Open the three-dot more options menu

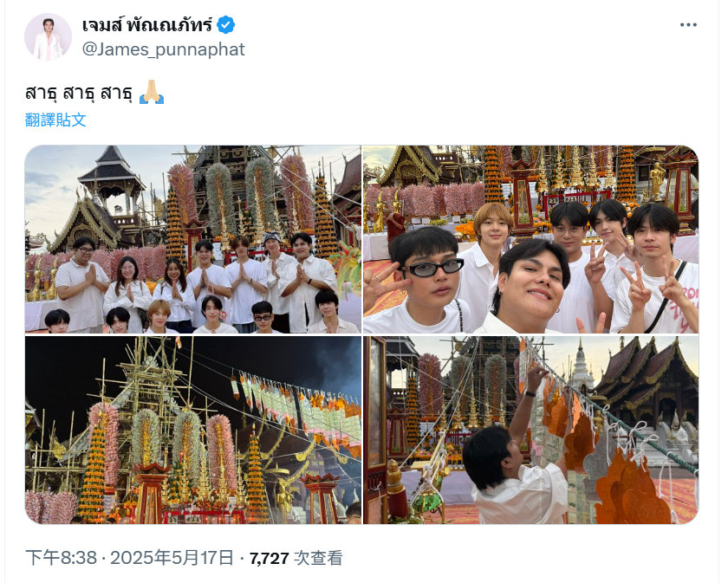pyautogui.click(x=688, y=25)
